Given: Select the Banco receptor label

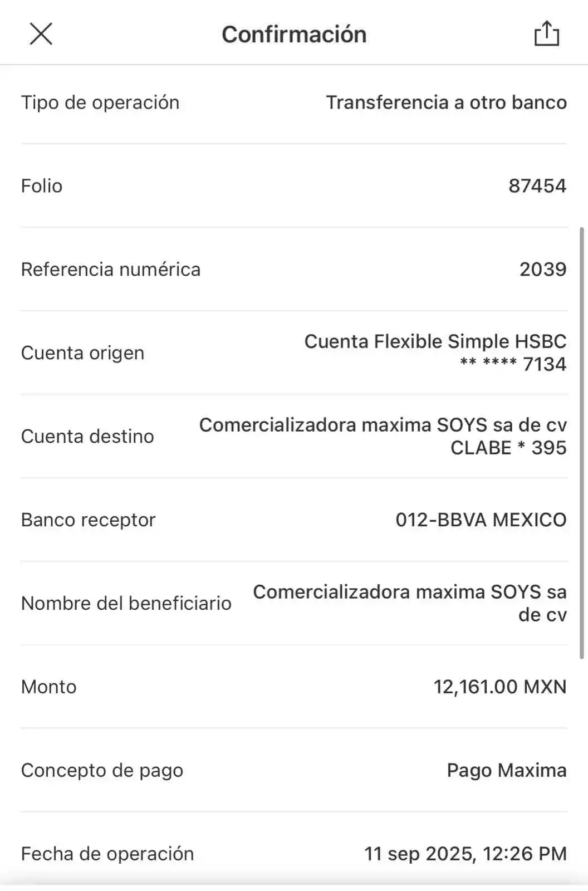Looking at the screenshot, I should [88, 520].
